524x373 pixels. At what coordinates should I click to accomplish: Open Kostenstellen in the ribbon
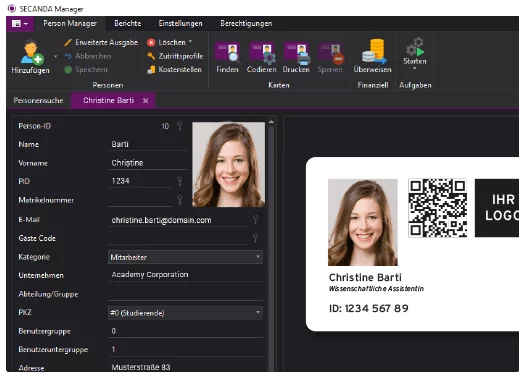(x=175, y=70)
